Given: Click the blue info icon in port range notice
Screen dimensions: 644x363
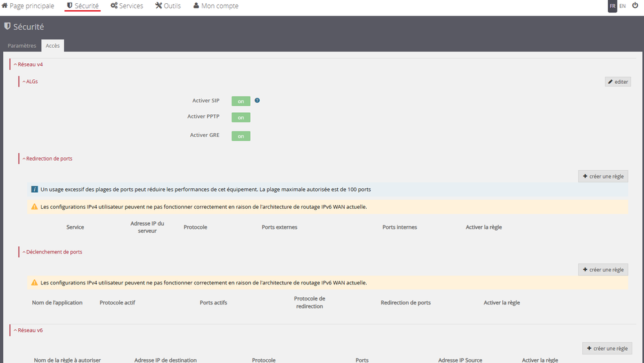Looking at the screenshot, I should coord(35,190).
